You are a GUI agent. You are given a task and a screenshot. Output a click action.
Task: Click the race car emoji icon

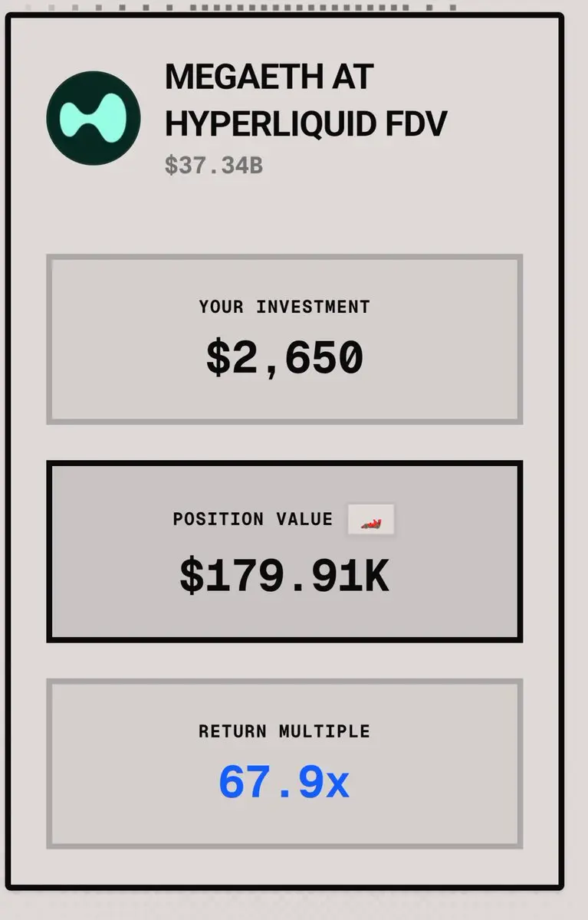click(x=371, y=520)
